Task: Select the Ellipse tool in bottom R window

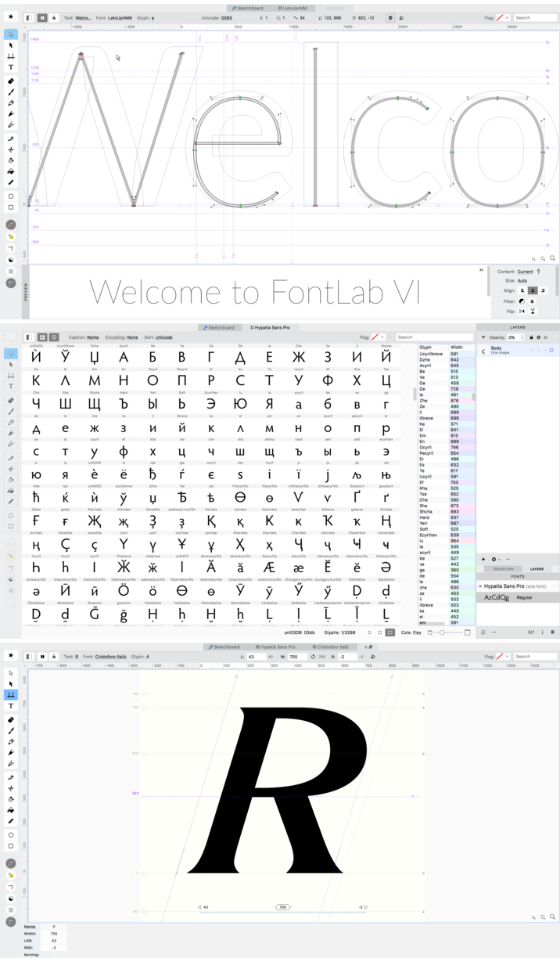Action: (11, 835)
